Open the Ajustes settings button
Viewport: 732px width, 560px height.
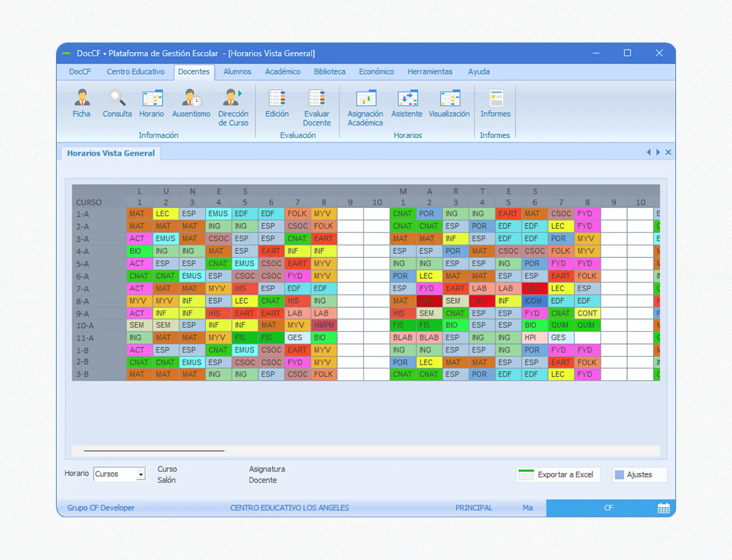(639, 475)
